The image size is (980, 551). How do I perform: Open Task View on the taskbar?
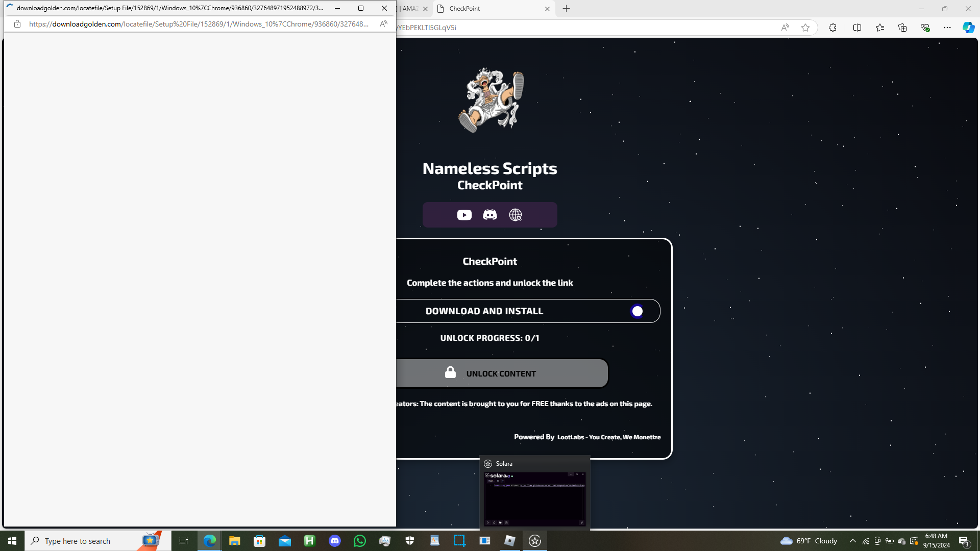point(184,541)
